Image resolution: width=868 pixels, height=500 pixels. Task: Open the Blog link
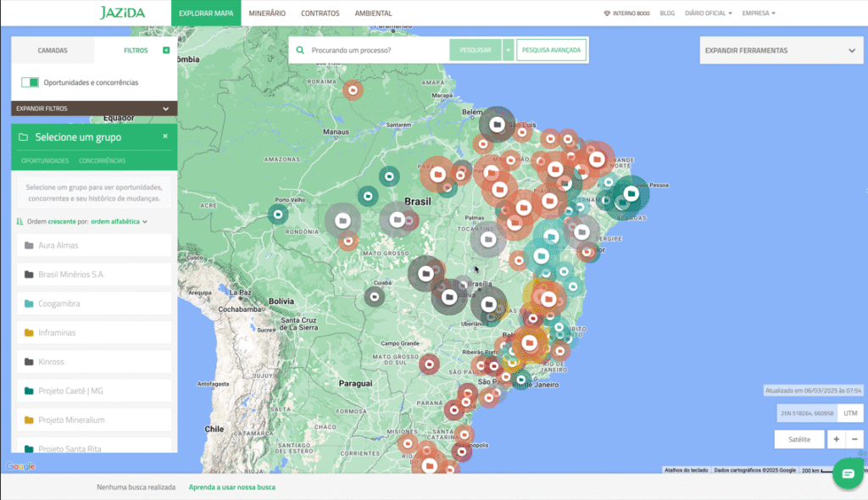(x=667, y=14)
